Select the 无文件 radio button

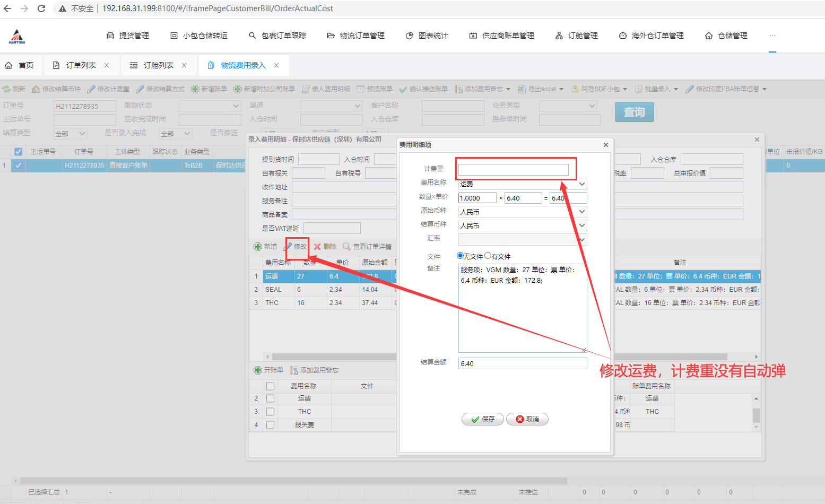click(x=460, y=256)
